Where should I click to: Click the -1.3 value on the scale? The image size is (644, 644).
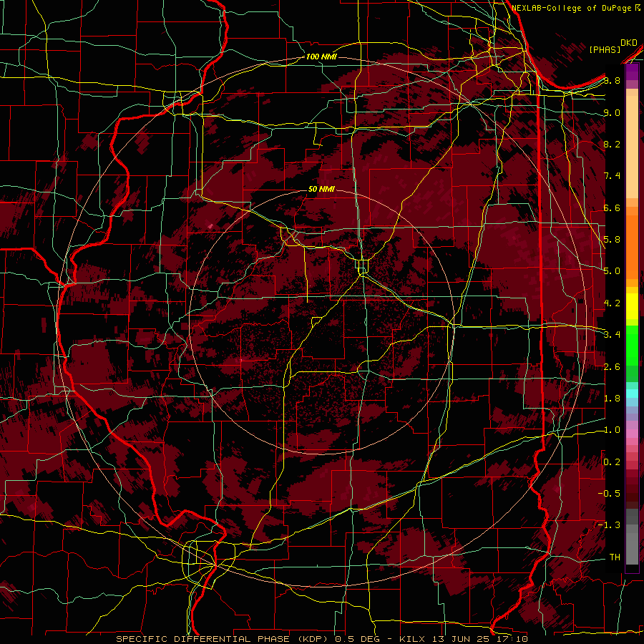[x=609, y=525]
